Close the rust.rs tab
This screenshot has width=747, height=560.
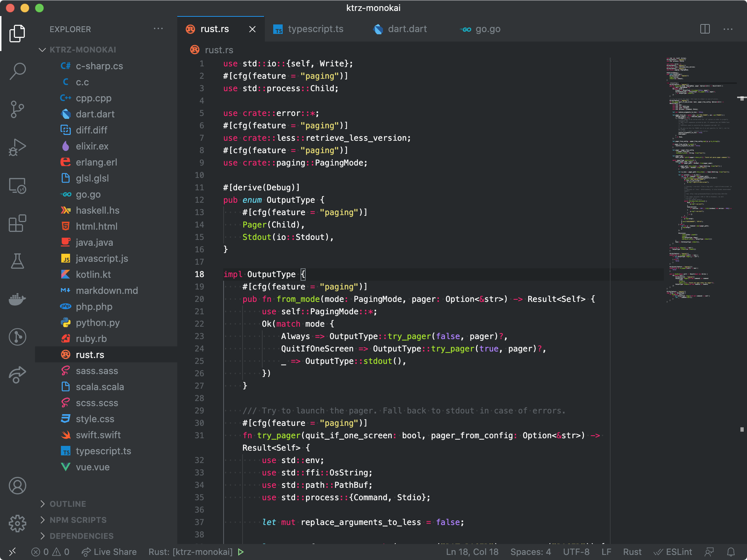tap(252, 29)
